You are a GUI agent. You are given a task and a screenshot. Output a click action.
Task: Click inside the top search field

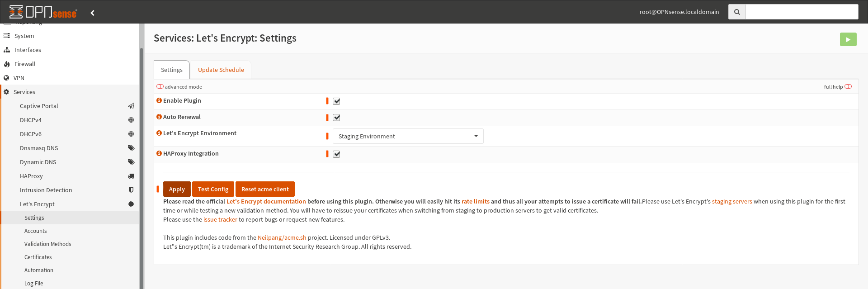[x=802, y=12]
